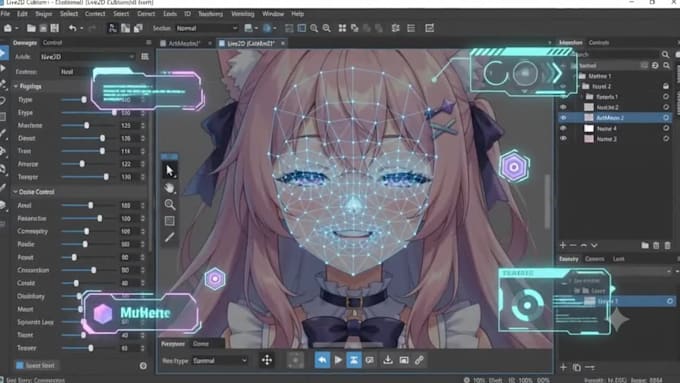The width and height of the screenshot is (680, 383).
Task: Switch to the Controls tab in right panel
Action: click(599, 43)
